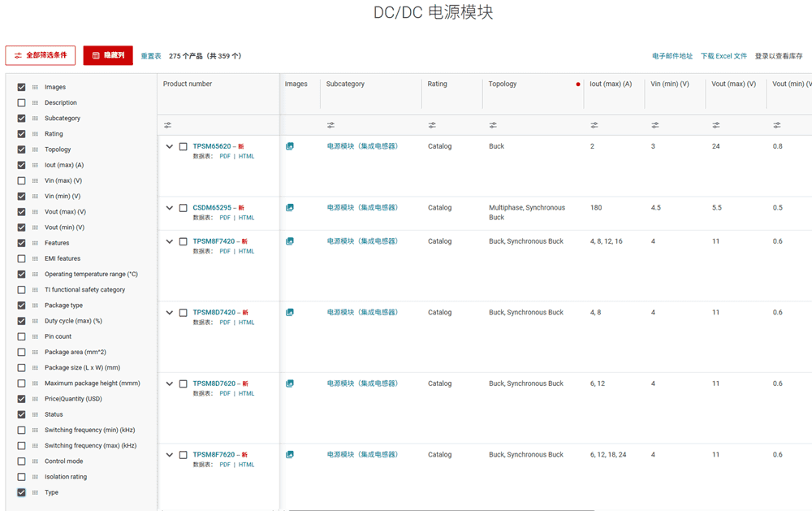
Task: Enable the Description column checkbox
Action: coord(21,102)
